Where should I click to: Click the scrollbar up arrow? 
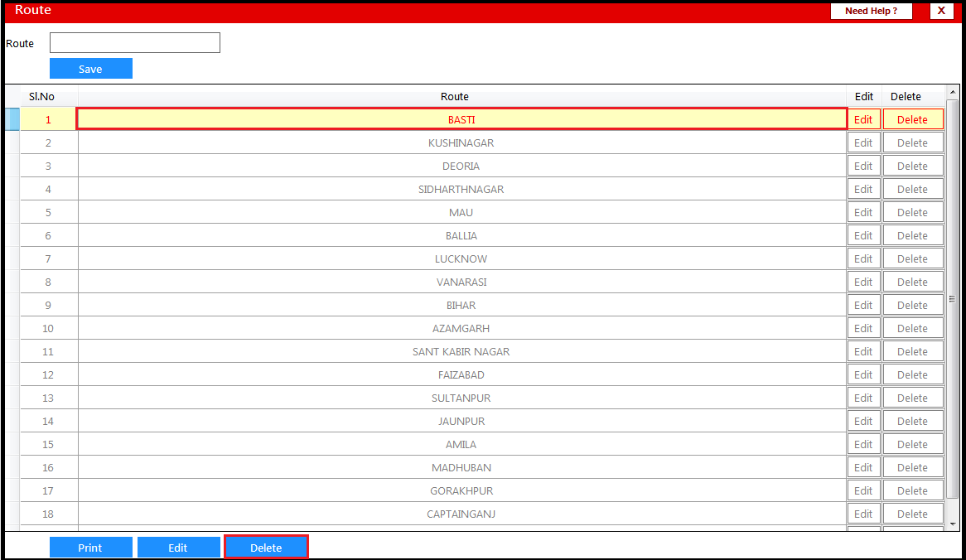coord(953,93)
